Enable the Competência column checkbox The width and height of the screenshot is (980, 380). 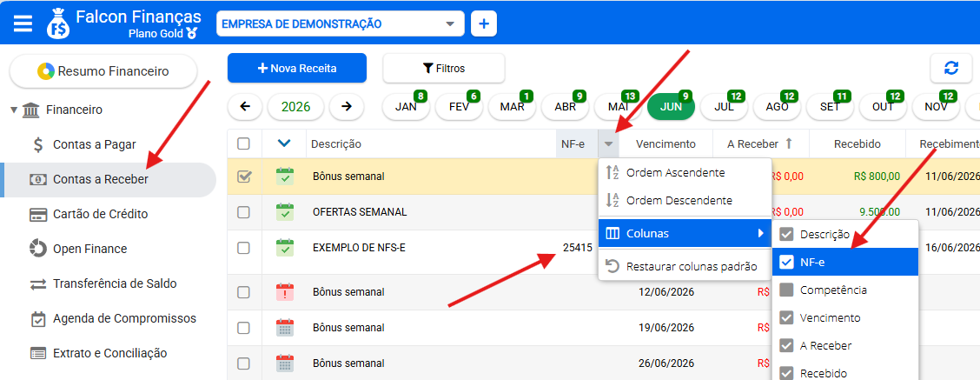787,290
